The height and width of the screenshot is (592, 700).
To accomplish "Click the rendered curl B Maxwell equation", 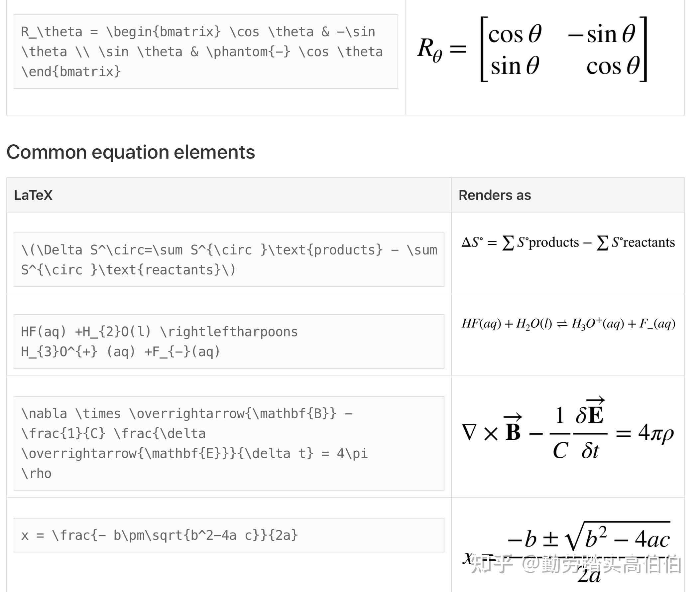I will click(x=568, y=429).
